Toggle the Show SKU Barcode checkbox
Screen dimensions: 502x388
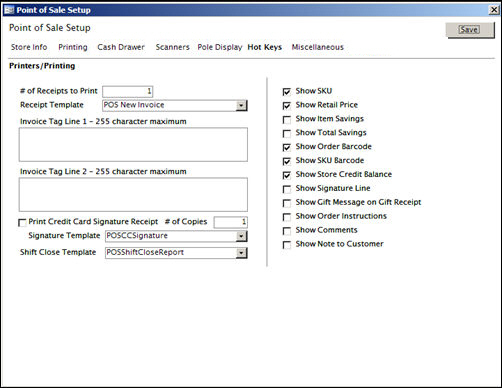point(287,161)
